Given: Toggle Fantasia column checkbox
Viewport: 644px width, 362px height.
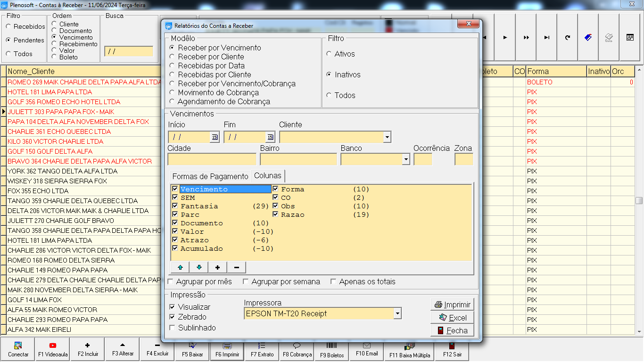Looking at the screenshot, I should [x=175, y=206].
